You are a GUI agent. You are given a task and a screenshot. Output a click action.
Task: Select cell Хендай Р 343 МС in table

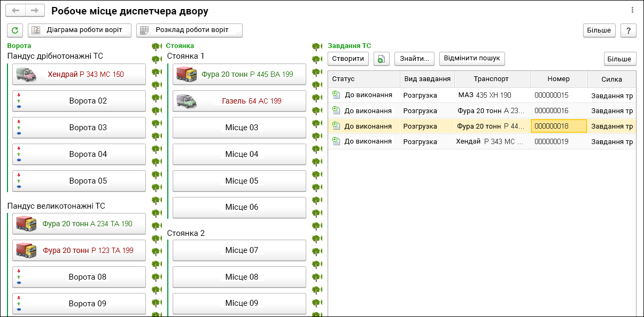[492, 141]
